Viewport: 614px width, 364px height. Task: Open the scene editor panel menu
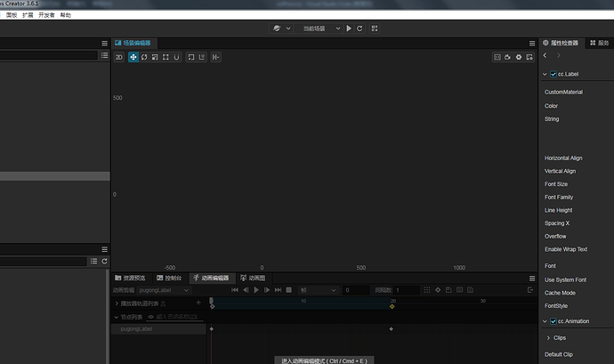pos(532,43)
